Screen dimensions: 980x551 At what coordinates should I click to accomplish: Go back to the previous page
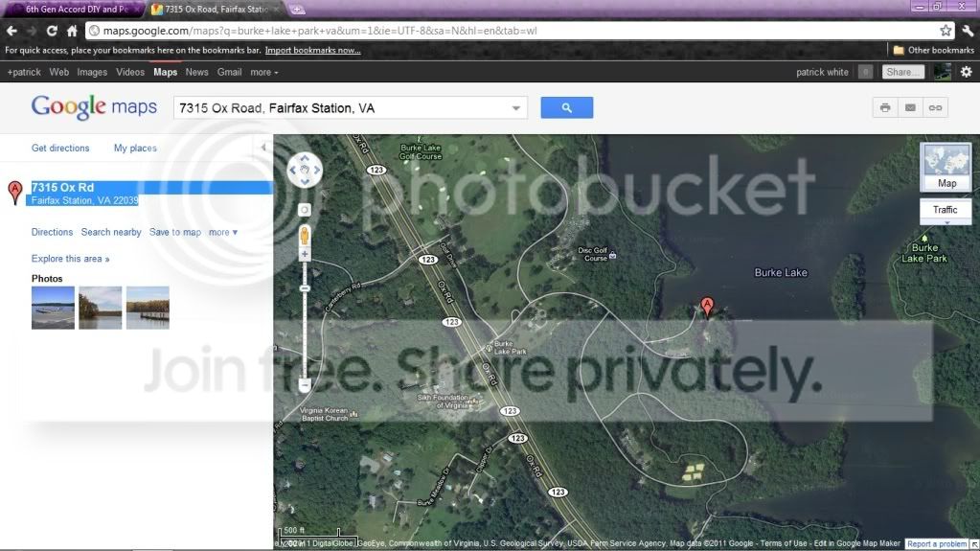coord(11,31)
